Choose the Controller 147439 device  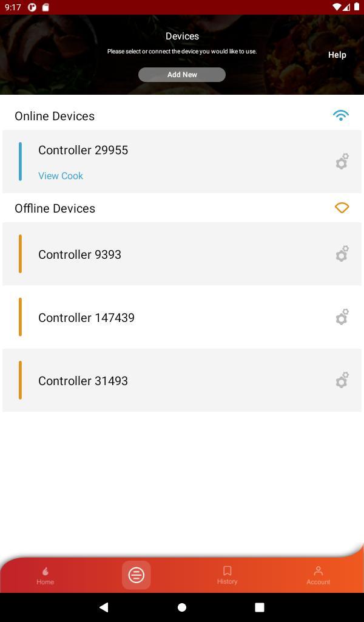click(86, 318)
